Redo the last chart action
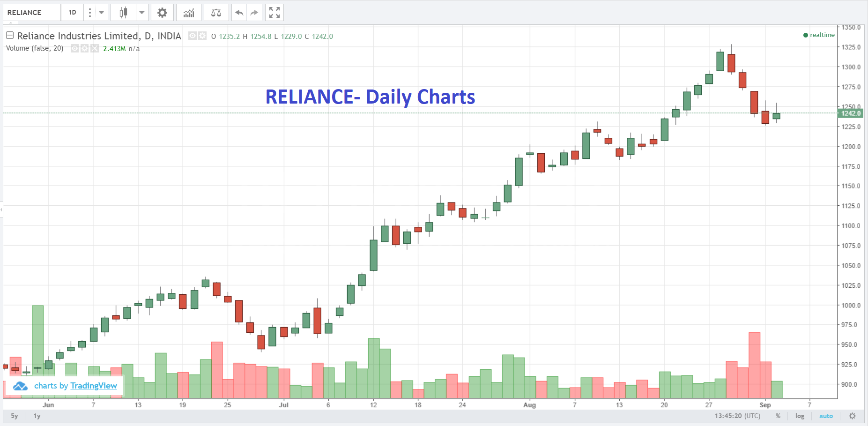The height and width of the screenshot is (426, 868). coord(254,13)
